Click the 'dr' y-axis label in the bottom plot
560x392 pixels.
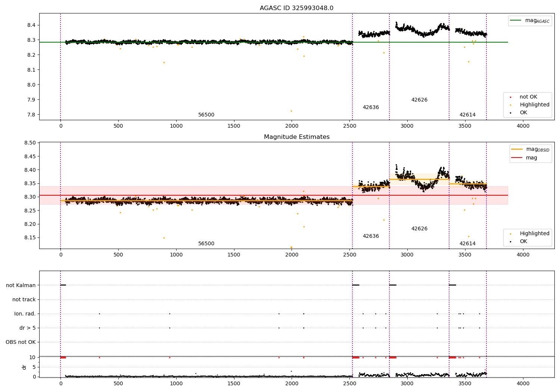click(x=24, y=367)
